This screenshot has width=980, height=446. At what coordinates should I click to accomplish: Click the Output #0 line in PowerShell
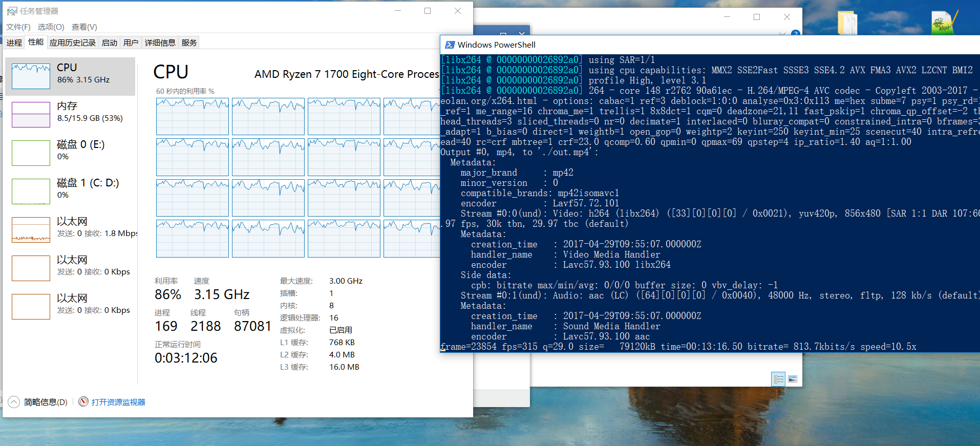coord(519,152)
